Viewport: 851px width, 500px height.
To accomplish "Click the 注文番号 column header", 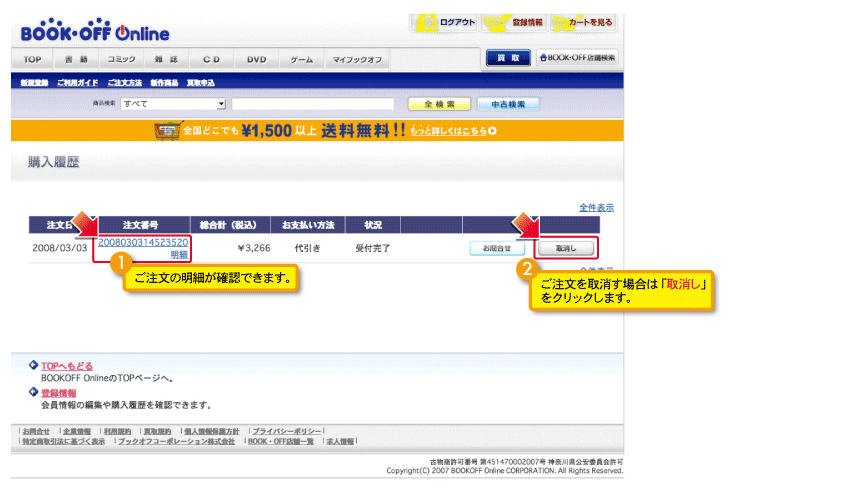I will point(141,225).
